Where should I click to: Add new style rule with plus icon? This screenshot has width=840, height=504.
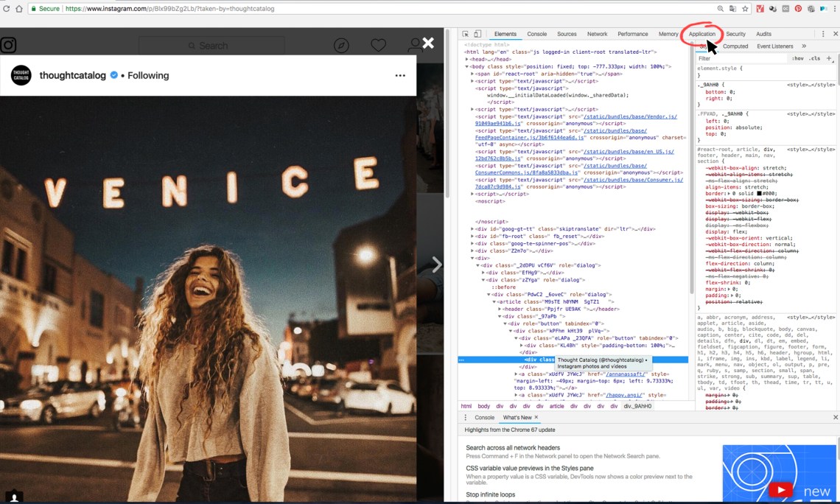pos(829,58)
